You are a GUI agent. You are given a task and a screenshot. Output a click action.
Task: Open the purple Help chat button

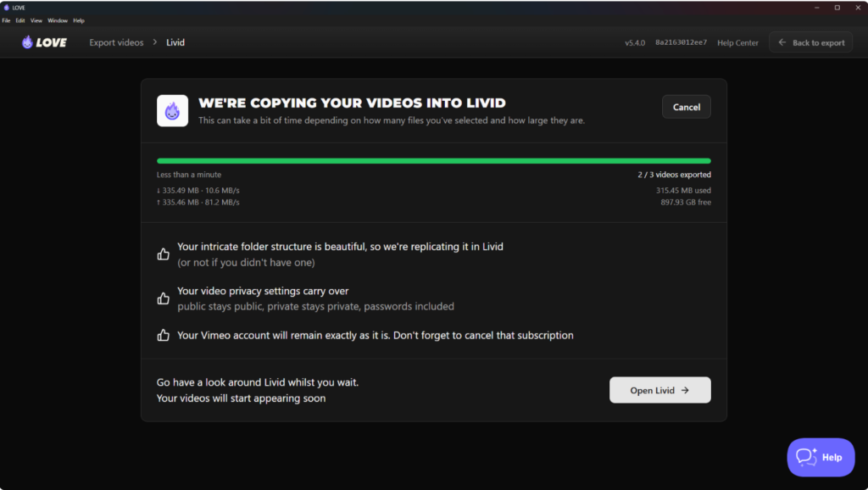click(821, 457)
